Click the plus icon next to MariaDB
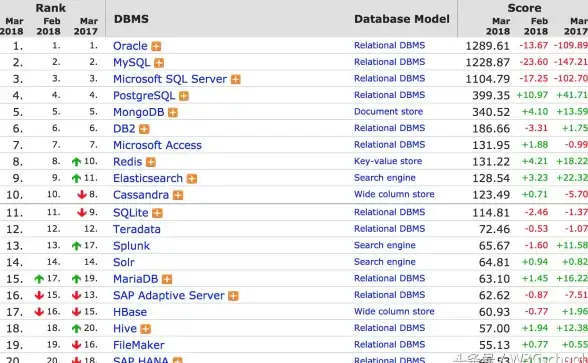Screen dimensions: 588x363 tap(167, 279)
